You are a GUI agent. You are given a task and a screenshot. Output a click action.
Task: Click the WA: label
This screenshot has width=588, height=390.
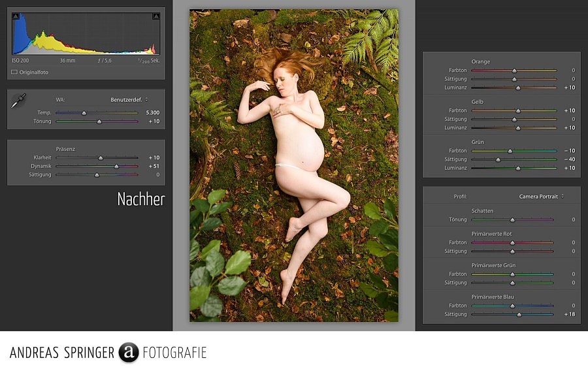tap(60, 100)
